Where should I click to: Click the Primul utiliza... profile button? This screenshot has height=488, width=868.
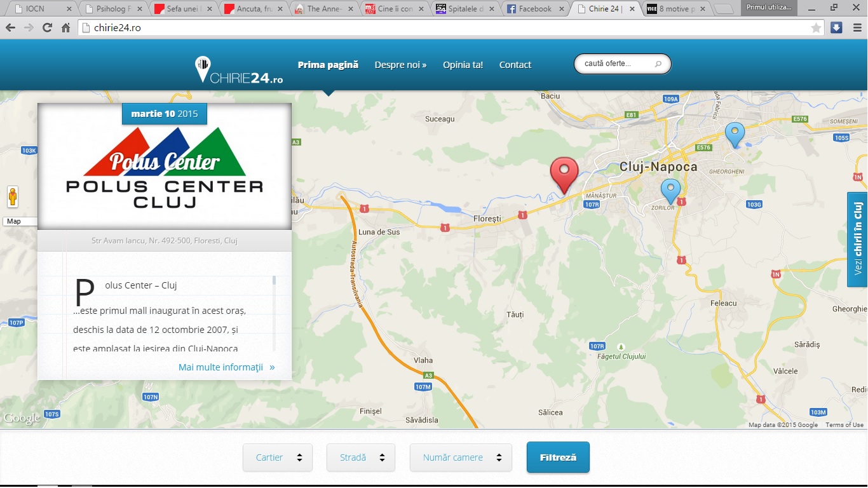769,6
